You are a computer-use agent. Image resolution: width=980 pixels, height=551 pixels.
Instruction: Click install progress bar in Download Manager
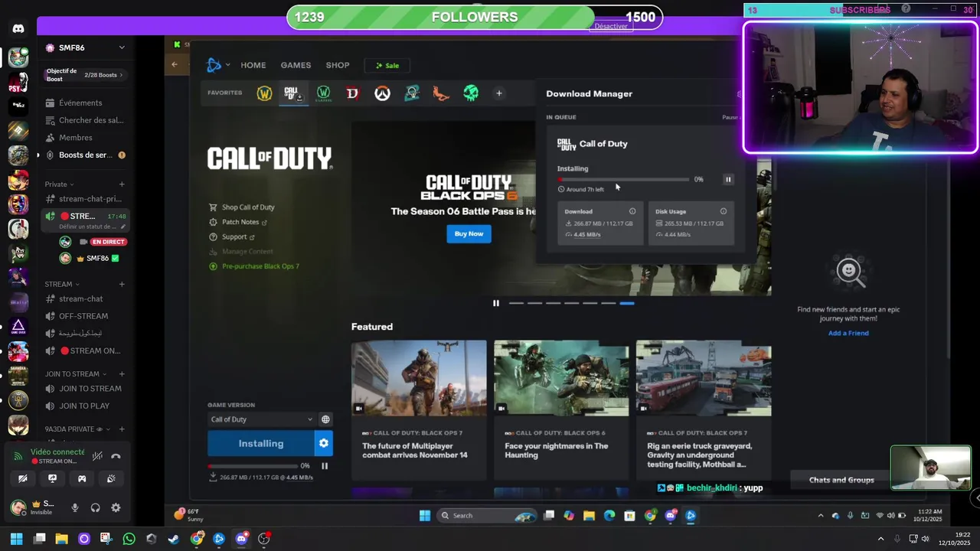pyautogui.click(x=624, y=180)
